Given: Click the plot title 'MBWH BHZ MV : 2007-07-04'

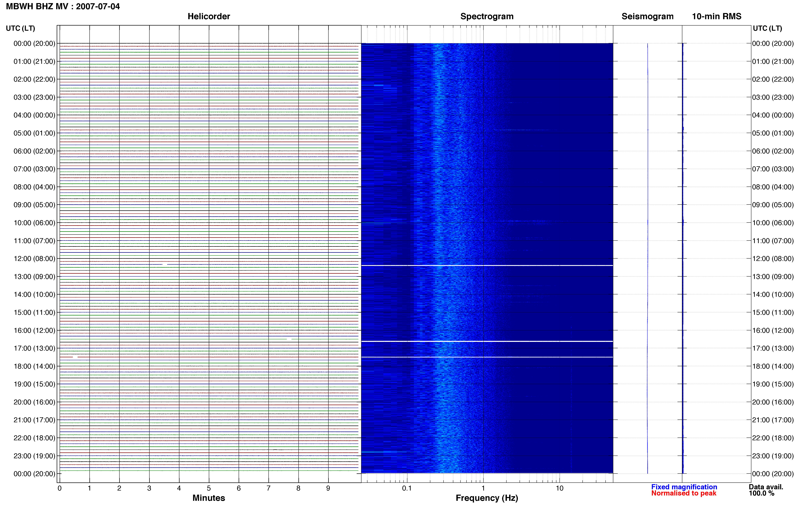Looking at the screenshot, I should [x=63, y=6].
